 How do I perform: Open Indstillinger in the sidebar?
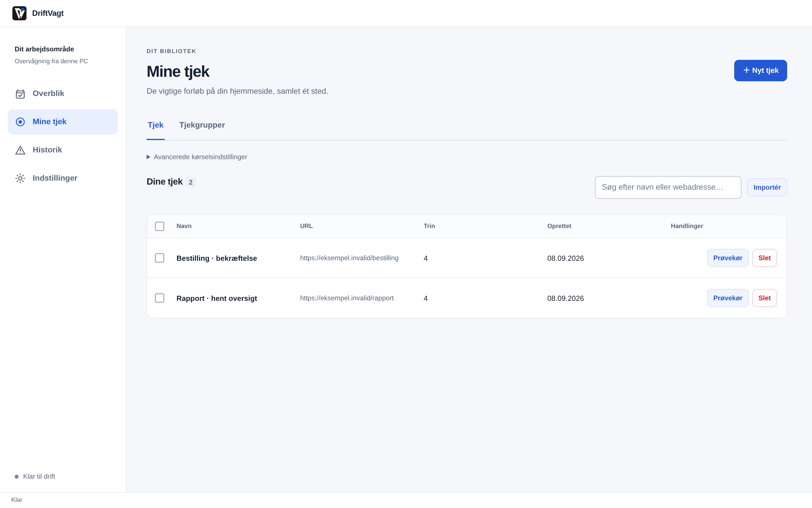point(63,178)
